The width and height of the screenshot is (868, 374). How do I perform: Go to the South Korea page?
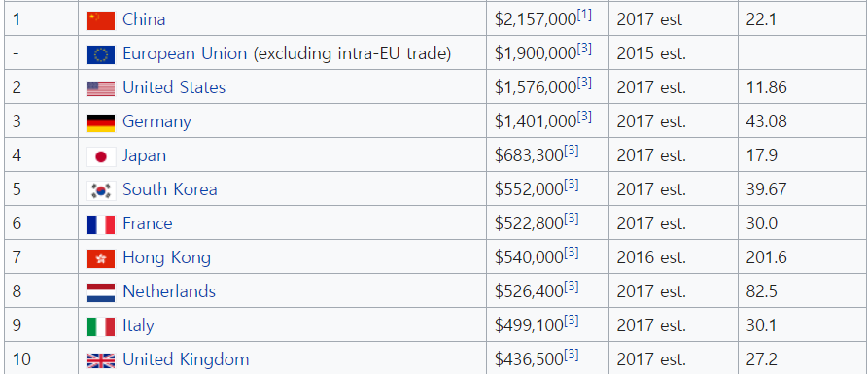click(x=170, y=189)
